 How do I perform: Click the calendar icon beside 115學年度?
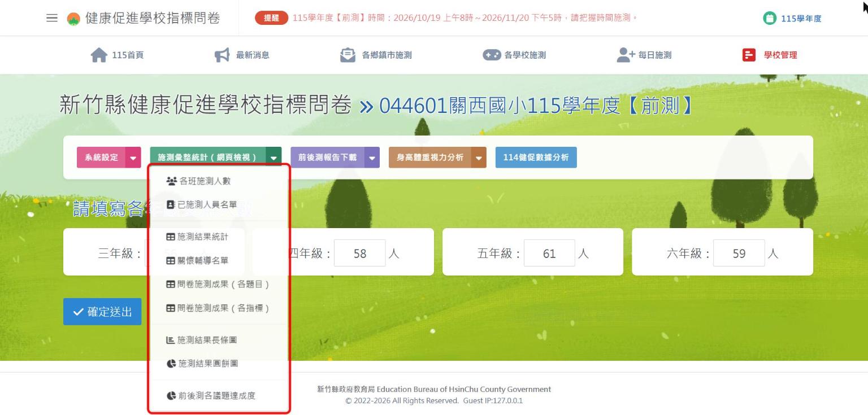click(x=770, y=19)
